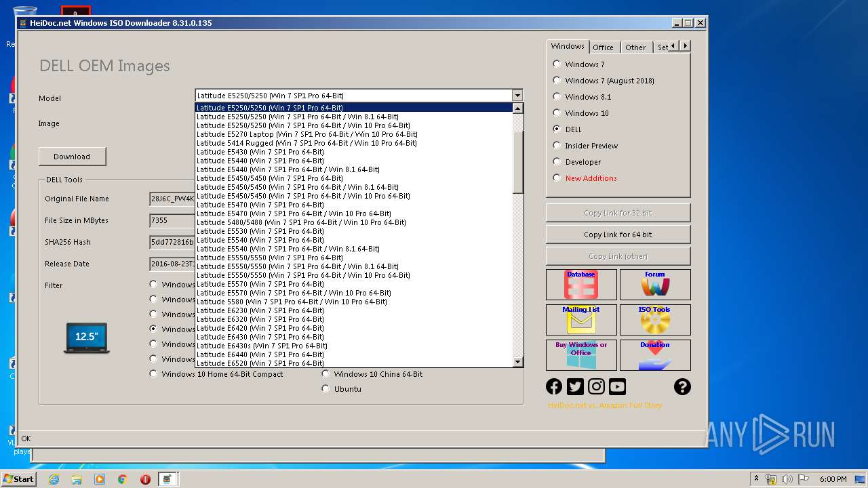868x488 pixels.
Task: Launch Chrome from the taskbar
Action: (123, 479)
